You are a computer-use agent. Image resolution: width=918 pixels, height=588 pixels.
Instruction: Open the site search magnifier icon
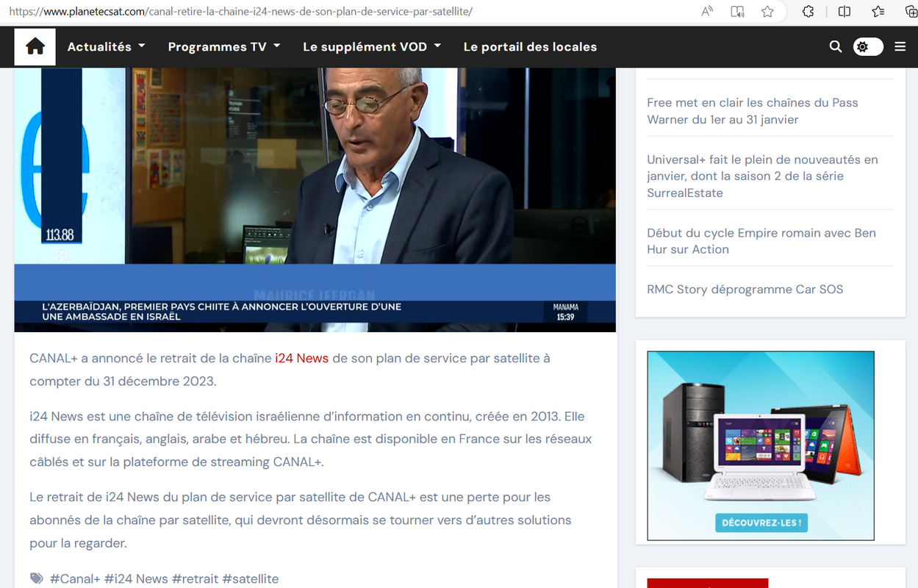coord(836,46)
